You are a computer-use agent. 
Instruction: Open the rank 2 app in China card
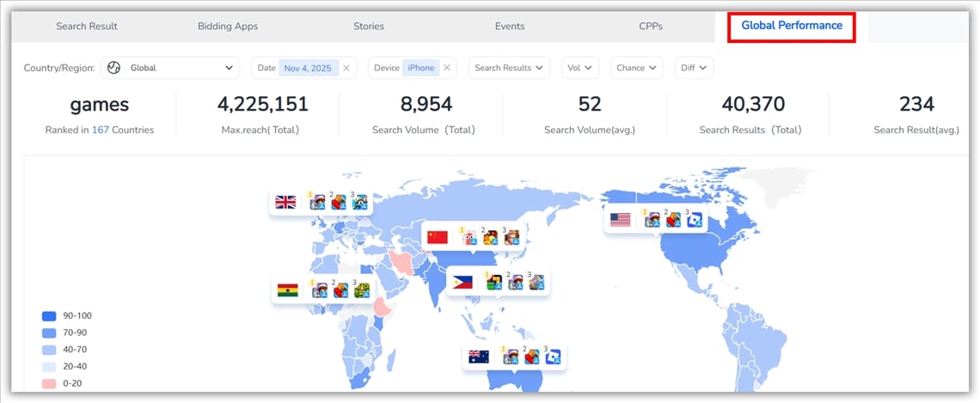click(491, 237)
